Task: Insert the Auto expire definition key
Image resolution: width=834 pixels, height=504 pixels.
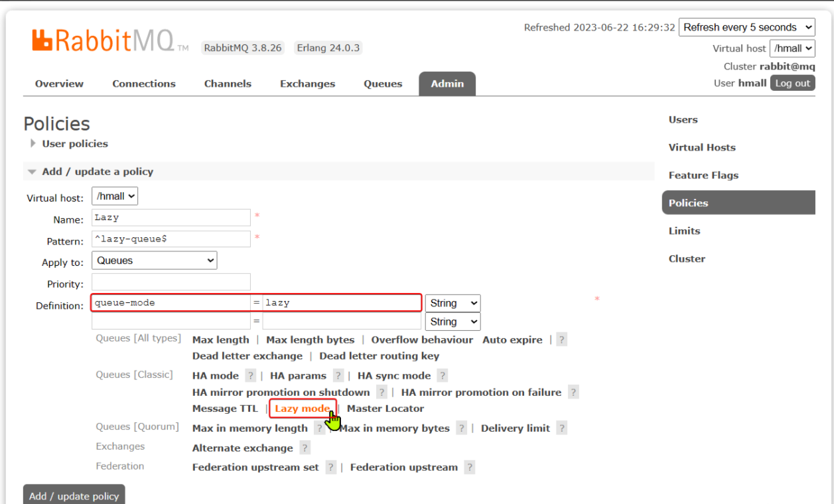Action: (x=512, y=340)
